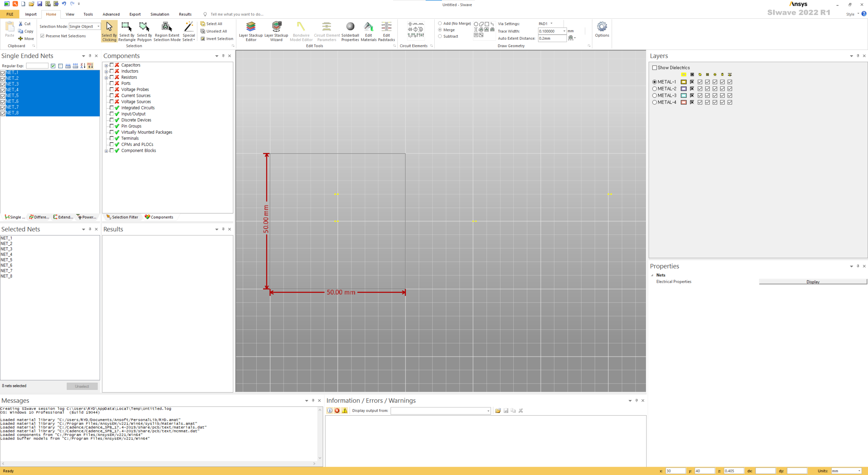
Task: Open the Options gear
Action: click(x=602, y=29)
